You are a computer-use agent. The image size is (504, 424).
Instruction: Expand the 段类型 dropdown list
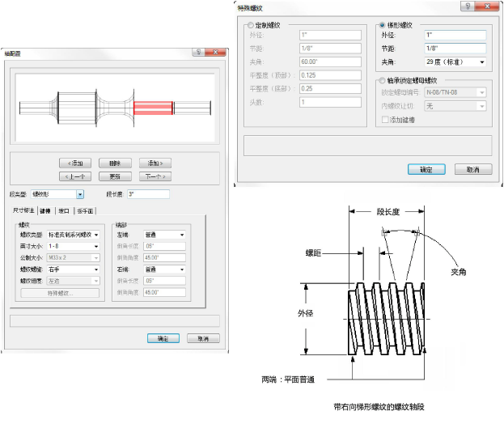tap(80, 194)
